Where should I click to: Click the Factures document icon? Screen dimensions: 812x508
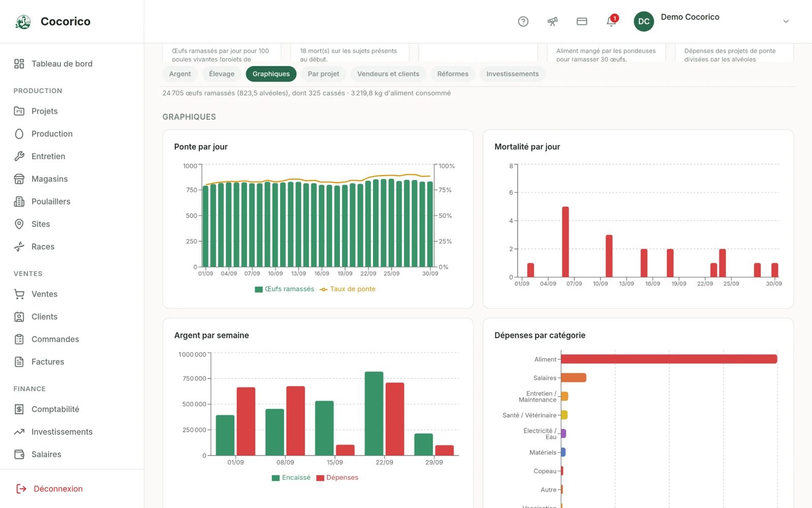19,362
